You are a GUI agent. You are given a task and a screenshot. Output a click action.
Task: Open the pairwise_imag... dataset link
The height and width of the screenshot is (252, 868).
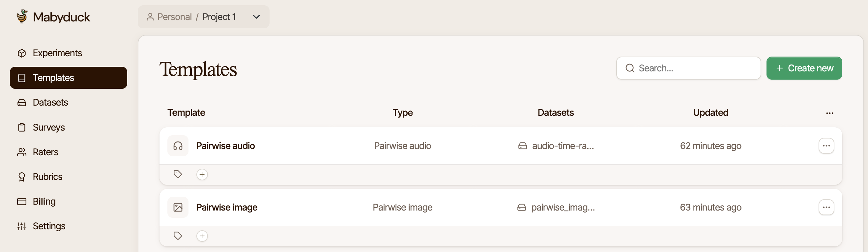point(556,207)
